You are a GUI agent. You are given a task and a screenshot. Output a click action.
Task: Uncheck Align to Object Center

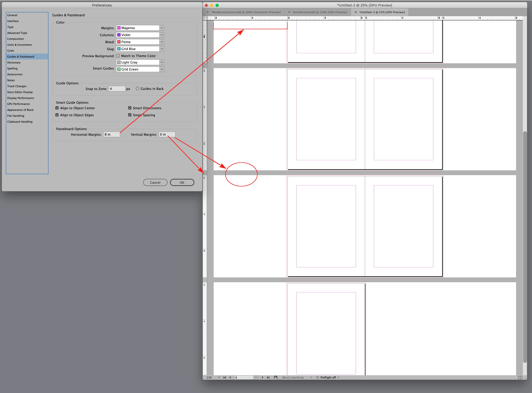pos(57,108)
